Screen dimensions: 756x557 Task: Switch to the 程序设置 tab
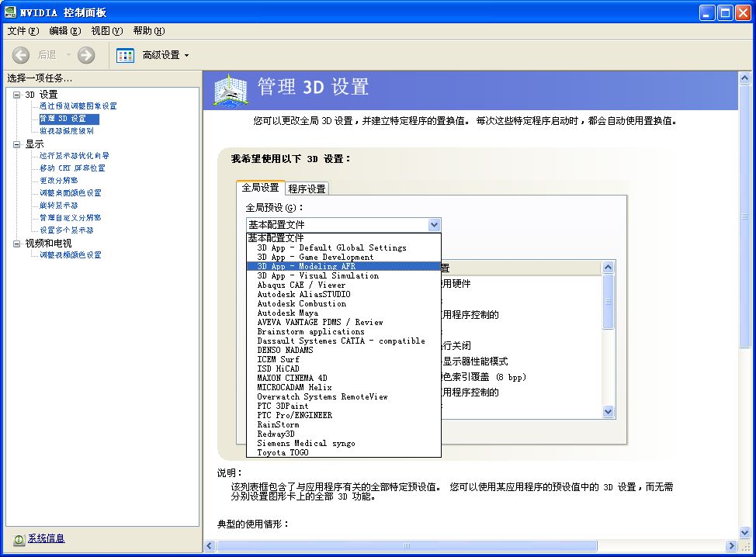coord(307,189)
